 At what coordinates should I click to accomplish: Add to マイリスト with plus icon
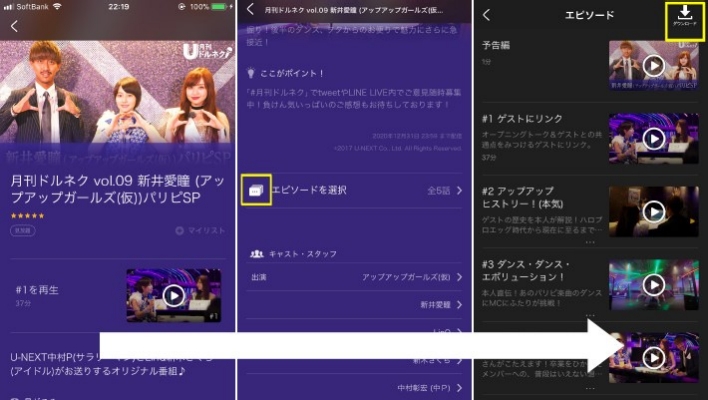(x=179, y=231)
